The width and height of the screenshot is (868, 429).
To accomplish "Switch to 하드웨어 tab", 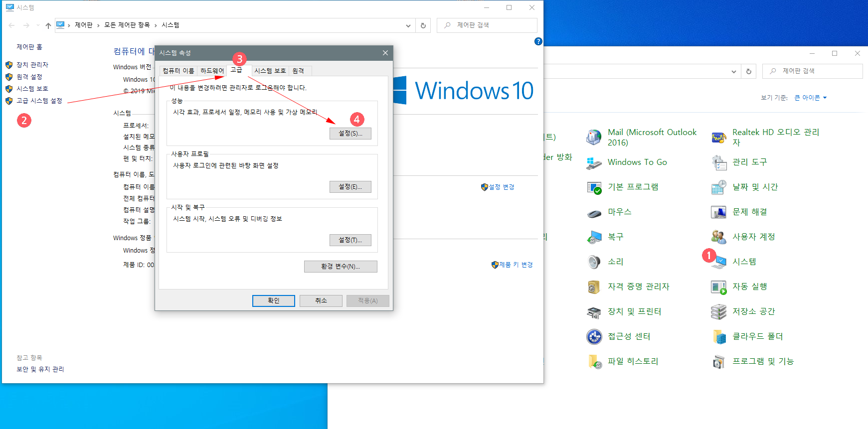I will 212,71.
